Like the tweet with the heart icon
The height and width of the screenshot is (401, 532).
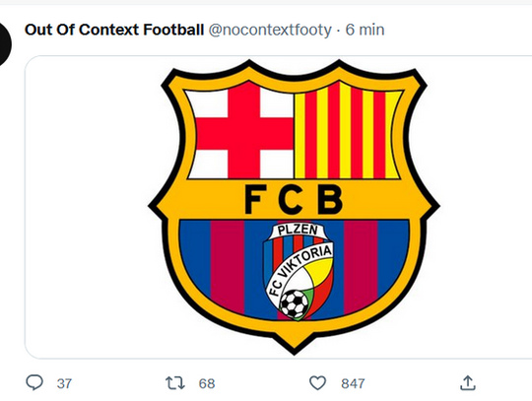[317, 383]
